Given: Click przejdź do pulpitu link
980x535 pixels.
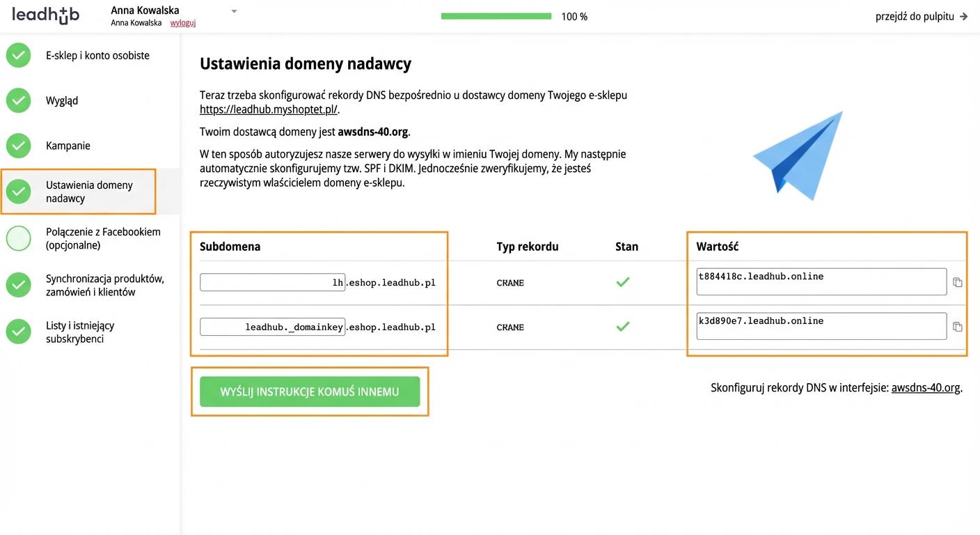Looking at the screenshot, I should tap(922, 17).
